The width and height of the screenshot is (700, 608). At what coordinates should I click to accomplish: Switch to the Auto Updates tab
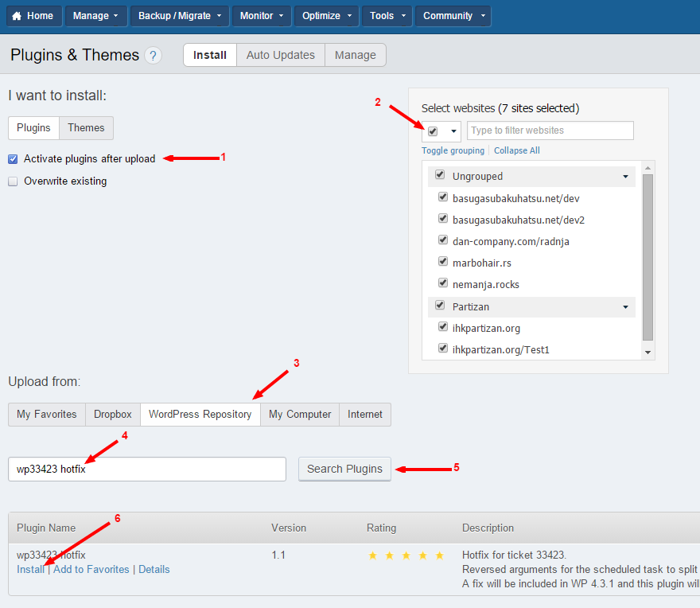pos(280,55)
